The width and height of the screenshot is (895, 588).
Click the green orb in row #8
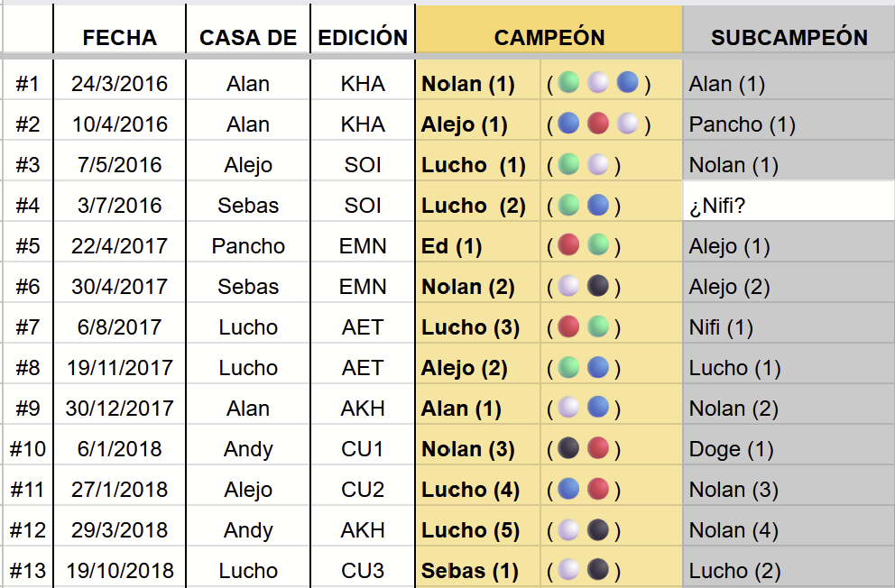tap(567, 367)
